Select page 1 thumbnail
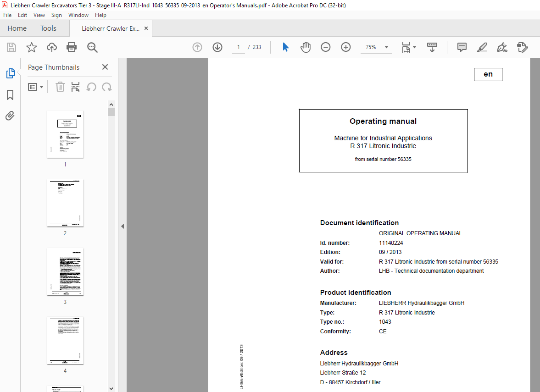The height and width of the screenshot is (392, 540). tap(65, 134)
